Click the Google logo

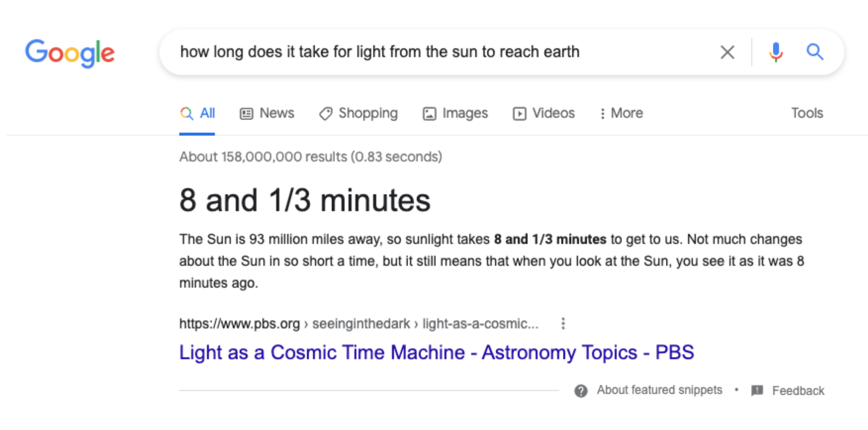point(70,53)
